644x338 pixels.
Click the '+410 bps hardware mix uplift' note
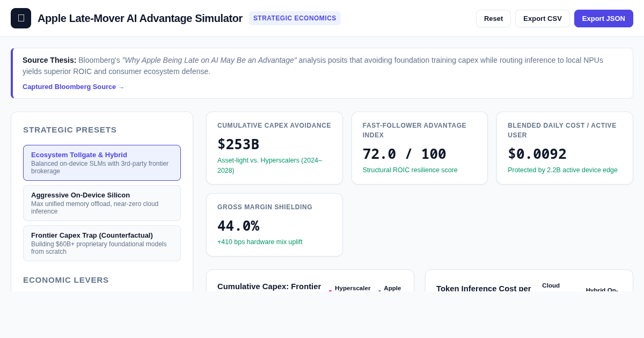[x=260, y=242]
